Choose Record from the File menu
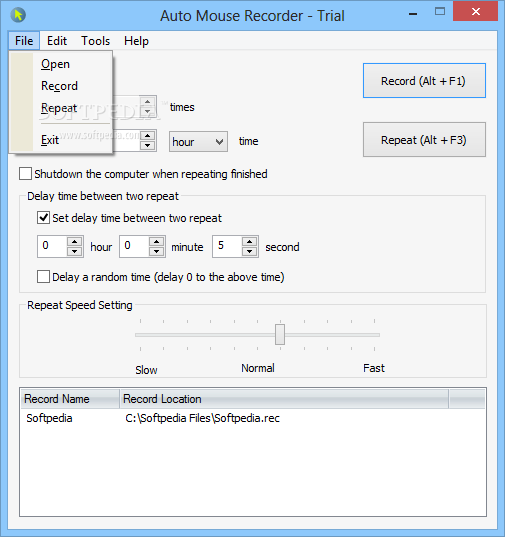 click(60, 86)
